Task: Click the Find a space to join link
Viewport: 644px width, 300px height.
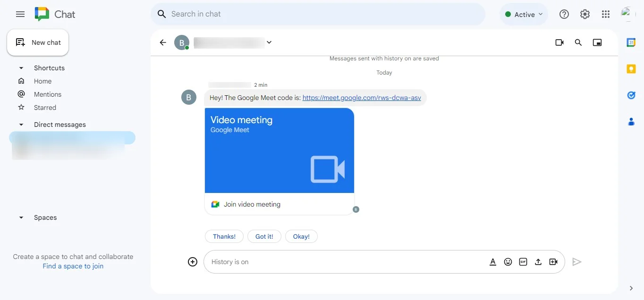Action: coord(73,266)
